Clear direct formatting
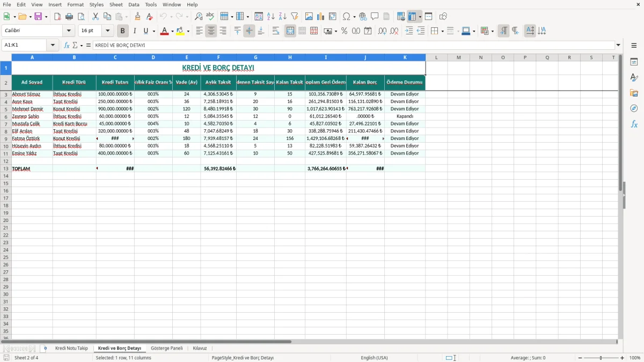Screen dimensions: 644x362 click(x=149, y=17)
